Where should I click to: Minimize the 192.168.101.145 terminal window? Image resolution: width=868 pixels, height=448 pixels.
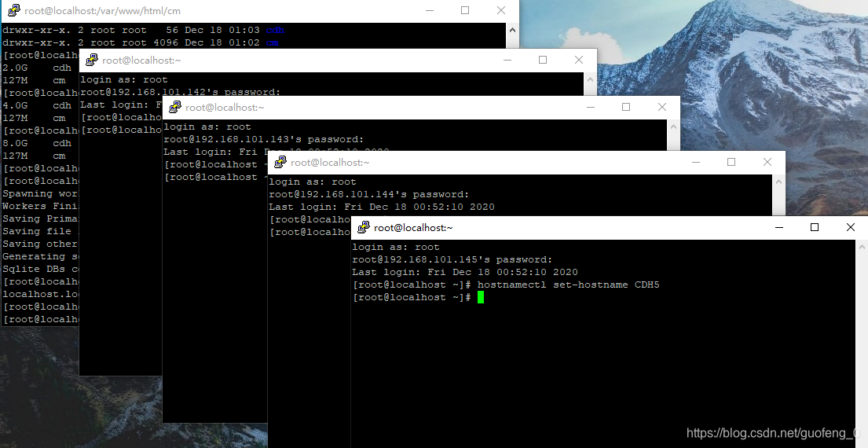point(779,227)
